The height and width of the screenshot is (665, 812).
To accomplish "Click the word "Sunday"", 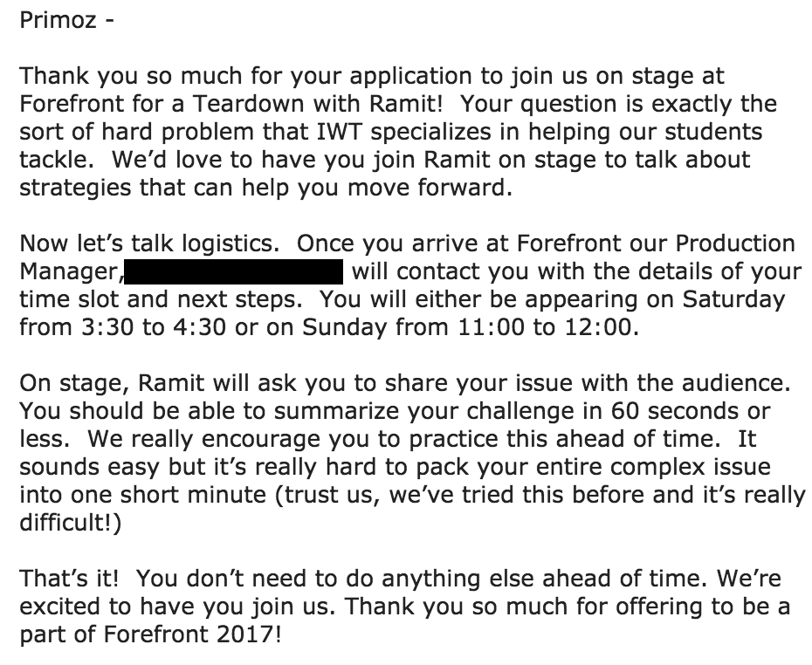I will click(x=344, y=327).
